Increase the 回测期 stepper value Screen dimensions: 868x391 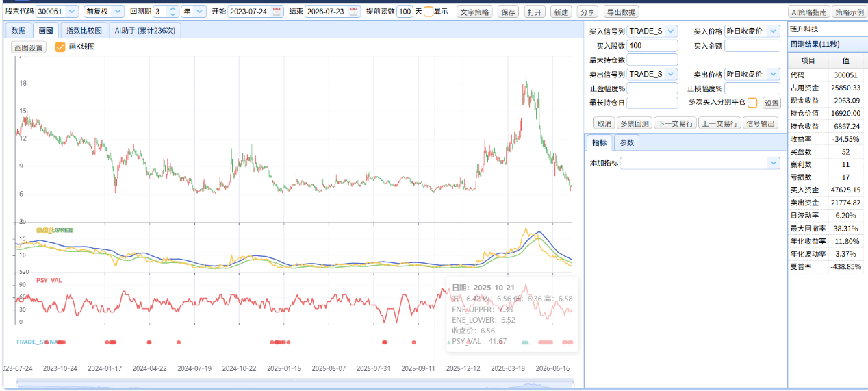(173, 9)
